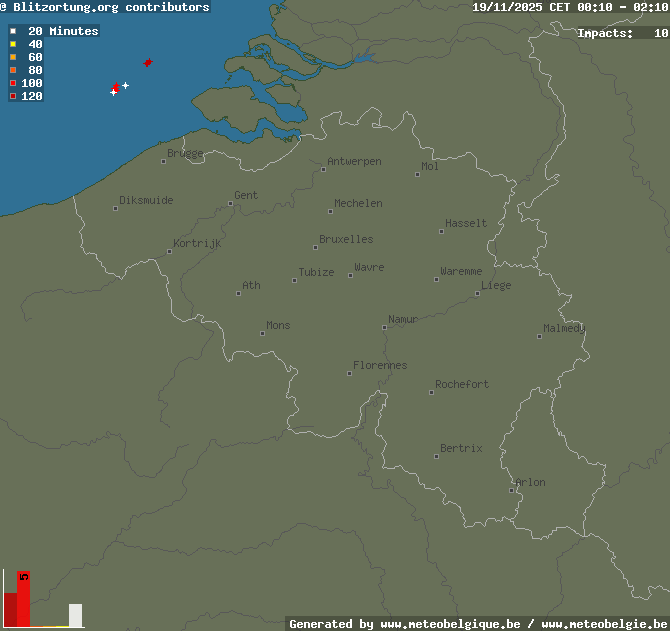Click the Bruxelles city marker dot
This screenshot has width=670, height=631.
[x=315, y=247]
